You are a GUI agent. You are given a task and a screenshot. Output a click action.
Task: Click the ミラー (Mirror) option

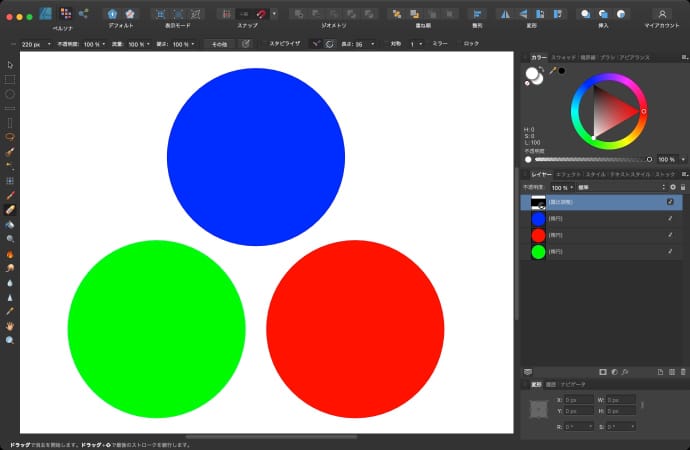[440, 45]
